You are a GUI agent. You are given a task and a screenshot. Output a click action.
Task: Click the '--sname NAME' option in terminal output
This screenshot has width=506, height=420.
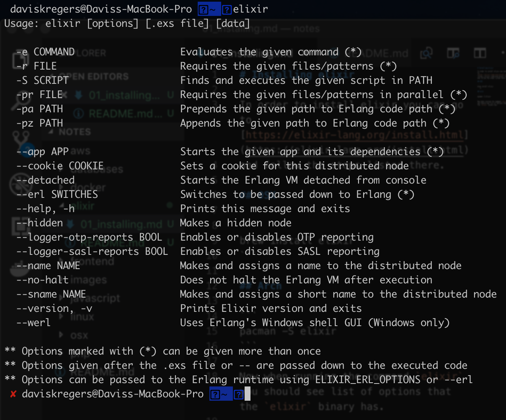(x=51, y=294)
